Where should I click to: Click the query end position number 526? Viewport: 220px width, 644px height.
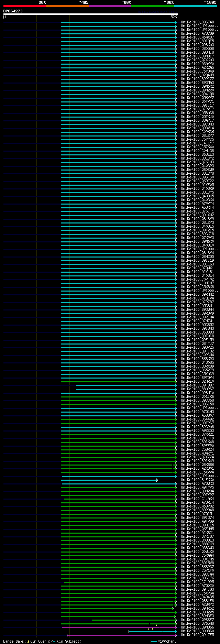coord(174,17)
